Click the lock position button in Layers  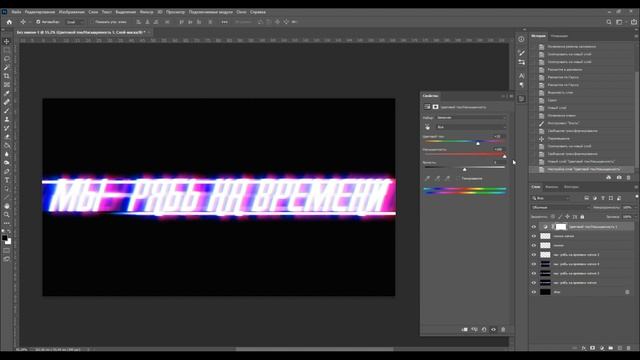[x=567, y=217]
